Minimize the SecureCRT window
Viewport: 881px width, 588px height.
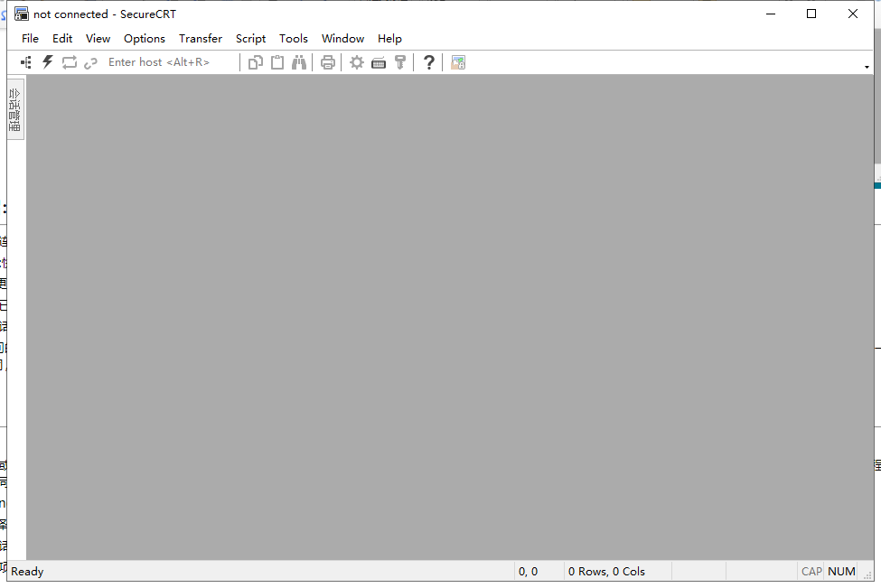[771, 14]
